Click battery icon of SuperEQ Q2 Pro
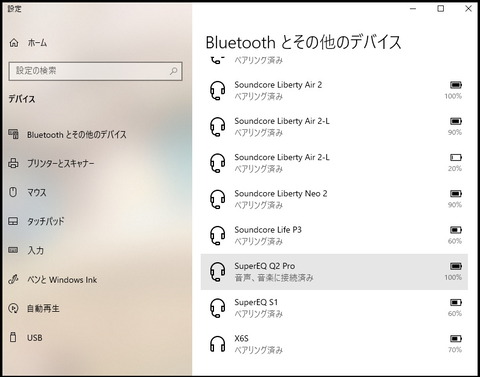The width and height of the screenshot is (480, 377). coord(456,266)
